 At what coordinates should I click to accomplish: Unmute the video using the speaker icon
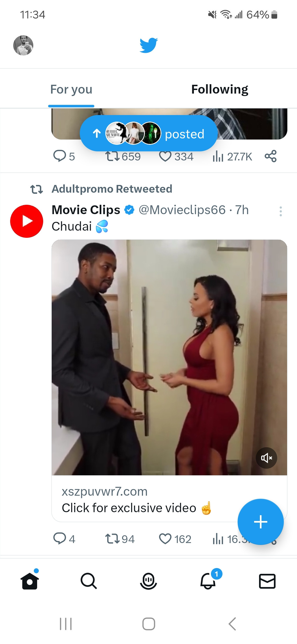266,458
